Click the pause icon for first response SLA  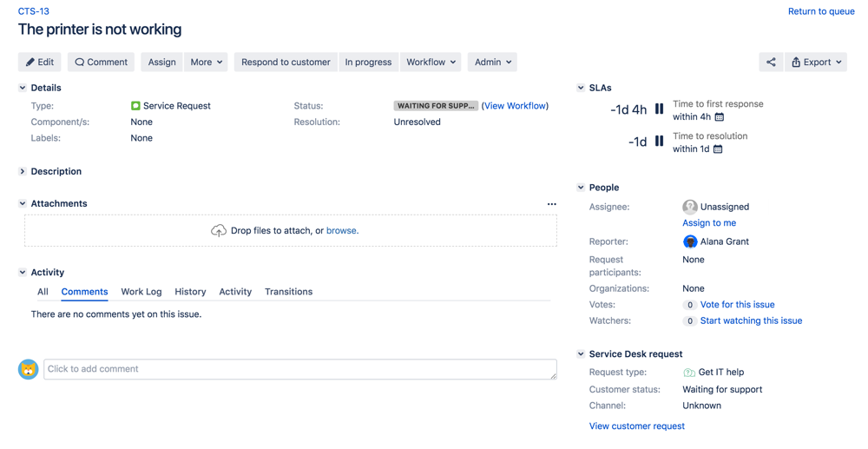[660, 109]
